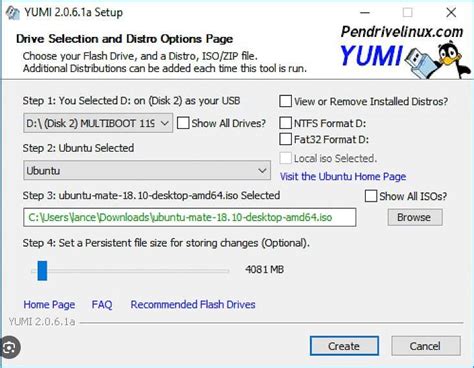
Task: Open the Home Page link
Action: pyautogui.click(x=49, y=304)
